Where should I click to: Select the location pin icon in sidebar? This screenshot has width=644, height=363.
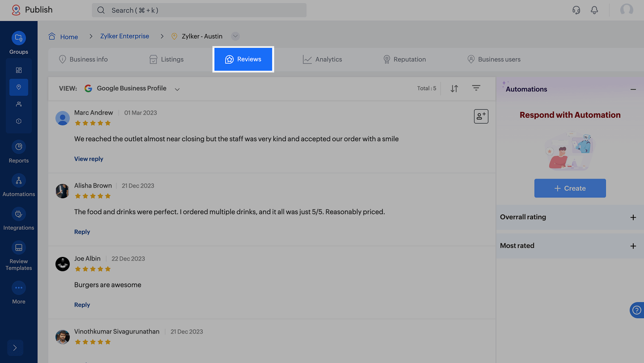point(19,87)
